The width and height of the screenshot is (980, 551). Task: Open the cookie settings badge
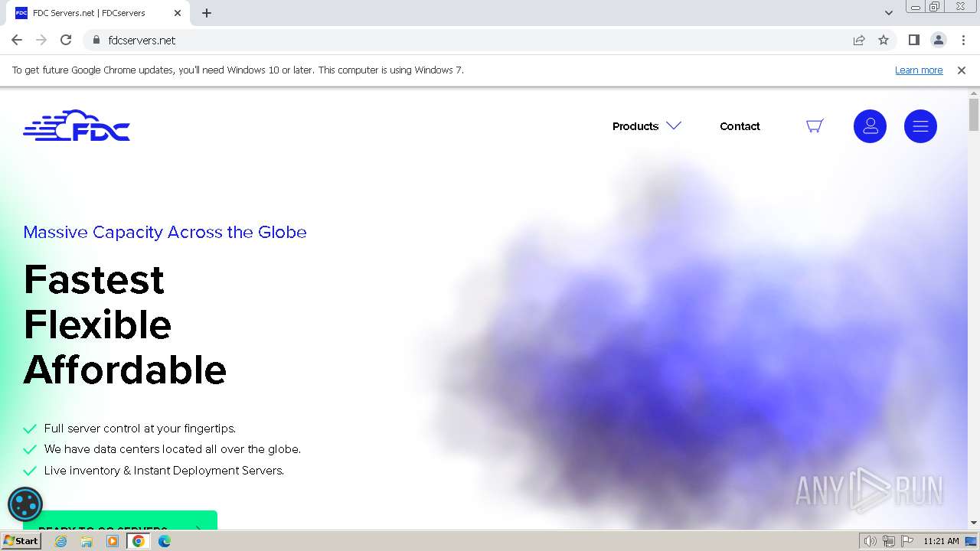click(25, 504)
